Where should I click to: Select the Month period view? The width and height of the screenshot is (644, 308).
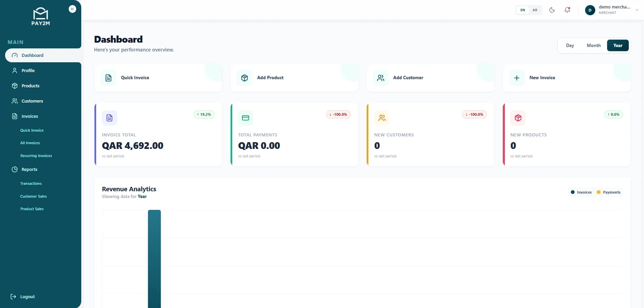tap(594, 45)
